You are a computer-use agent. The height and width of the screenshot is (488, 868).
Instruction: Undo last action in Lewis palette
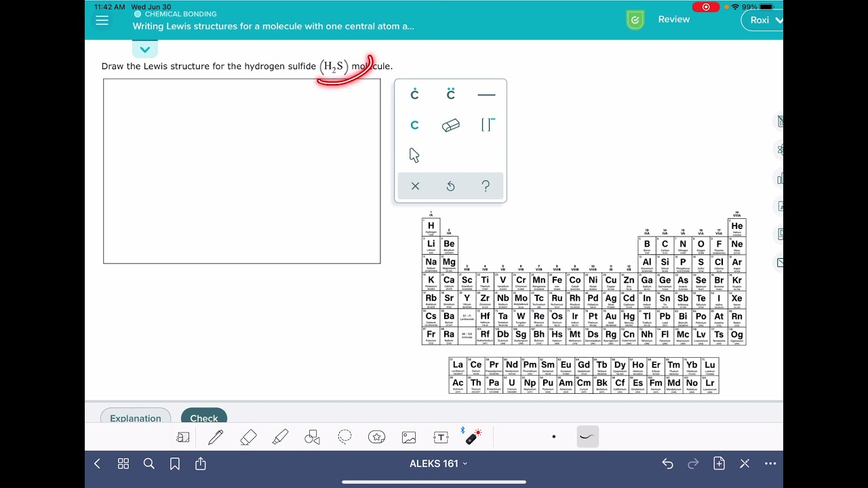pyautogui.click(x=450, y=186)
